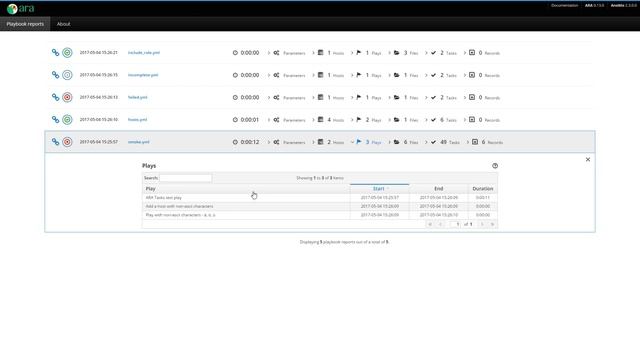The image size is (640, 360).
Task: Click permalink icon of failed.yml row
Action: tap(56, 97)
